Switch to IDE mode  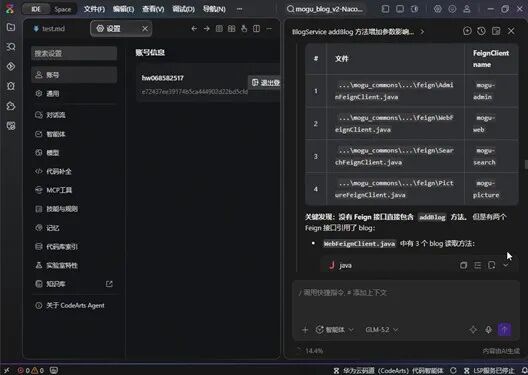(x=36, y=9)
